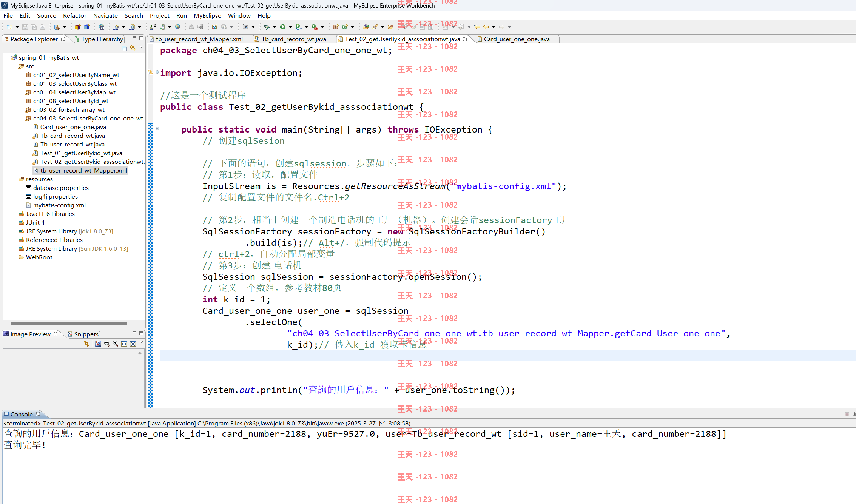Click the Collapse All icon in Package Explorer
Image resolution: width=856 pixels, height=504 pixels.
pyautogui.click(x=125, y=48)
